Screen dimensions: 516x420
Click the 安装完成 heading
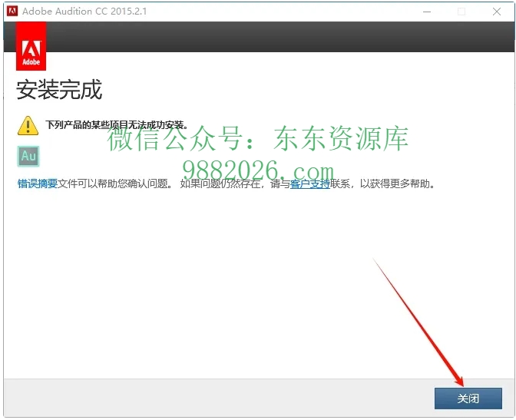click(59, 90)
